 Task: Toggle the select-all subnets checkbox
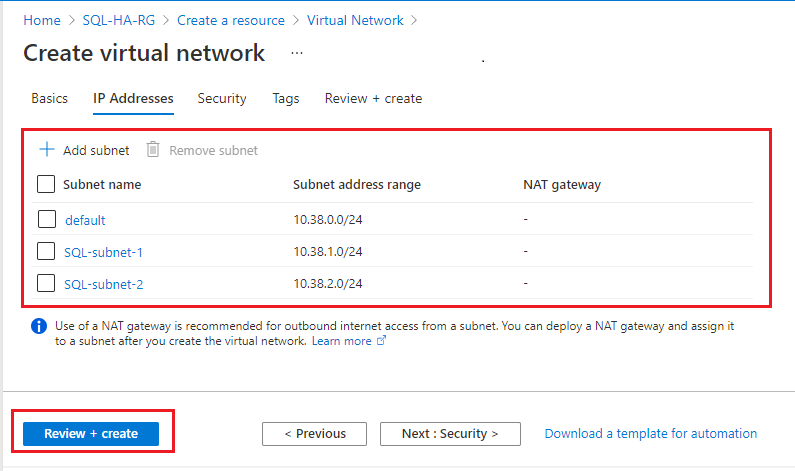tap(46, 184)
